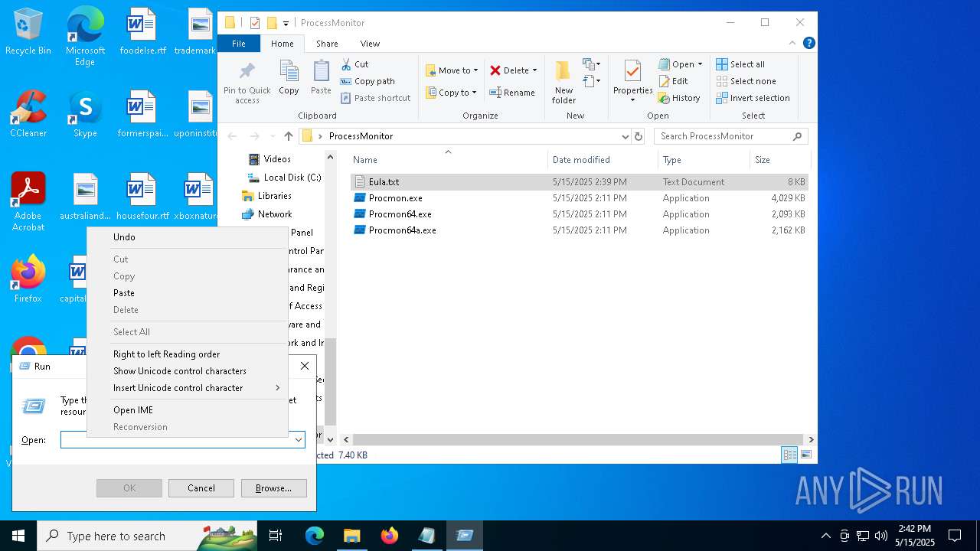
Task: Sort by the Type column header
Action: (704, 160)
